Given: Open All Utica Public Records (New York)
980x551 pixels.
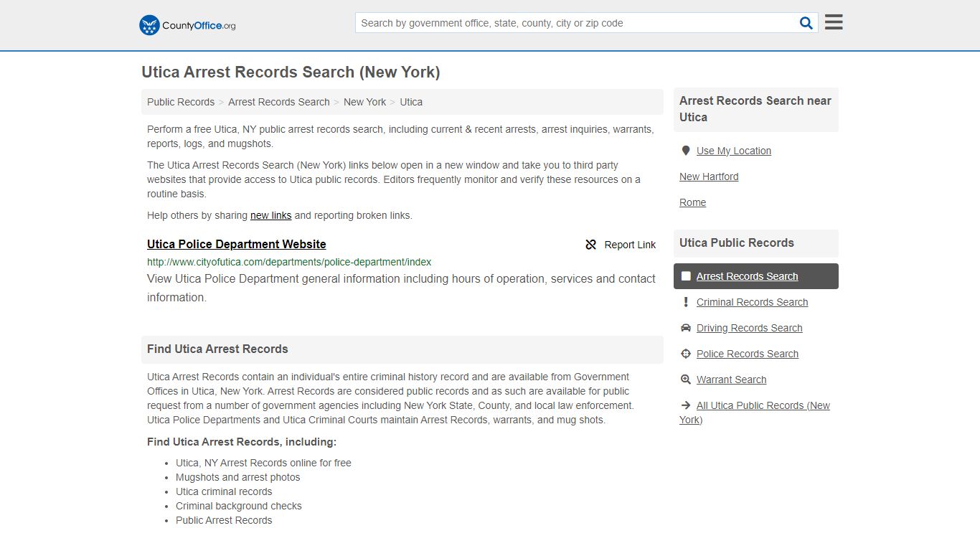Looking at the screenshot, I should pyautogui.click(x=755, y=413).
